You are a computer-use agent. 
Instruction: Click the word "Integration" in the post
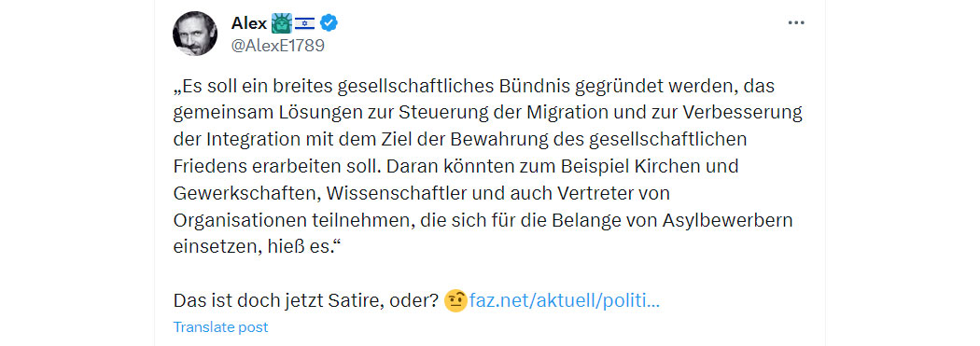coord(249,139)
